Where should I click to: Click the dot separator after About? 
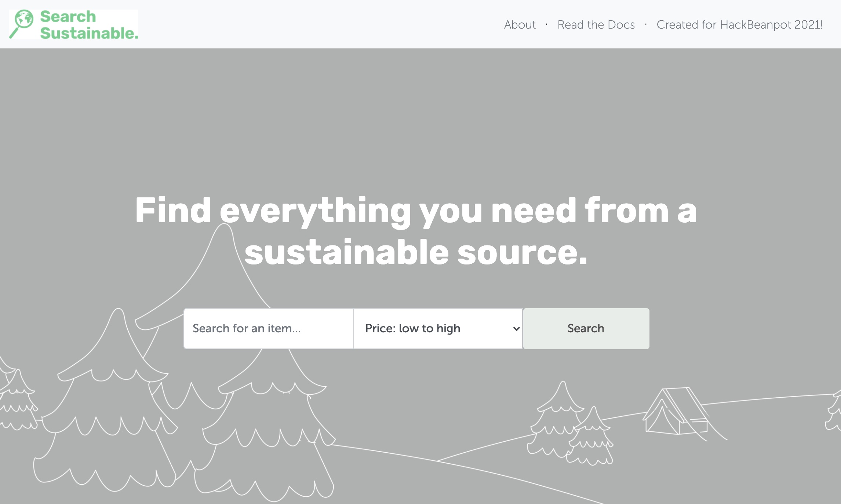click(546, 25)
